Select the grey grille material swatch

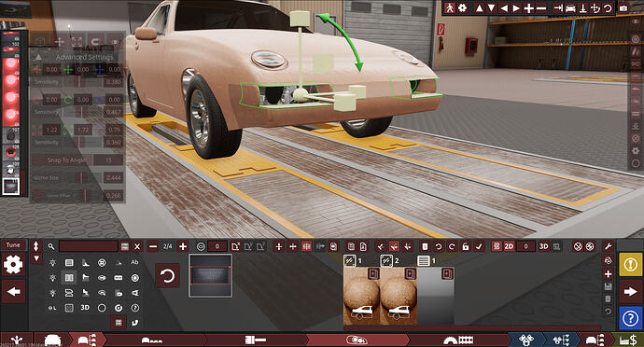[436, 296]
